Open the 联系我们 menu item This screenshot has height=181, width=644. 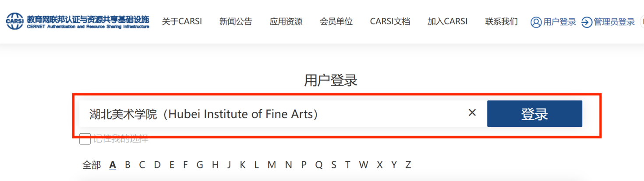[x=501, y=21]
